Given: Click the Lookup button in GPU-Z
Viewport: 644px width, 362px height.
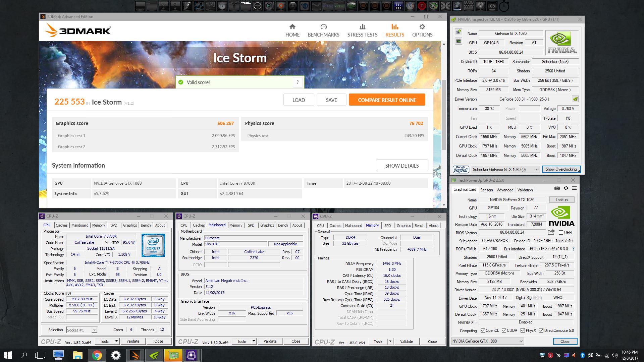Looking at the screenshot, I should pyautogui.click(x=561, y=200).
